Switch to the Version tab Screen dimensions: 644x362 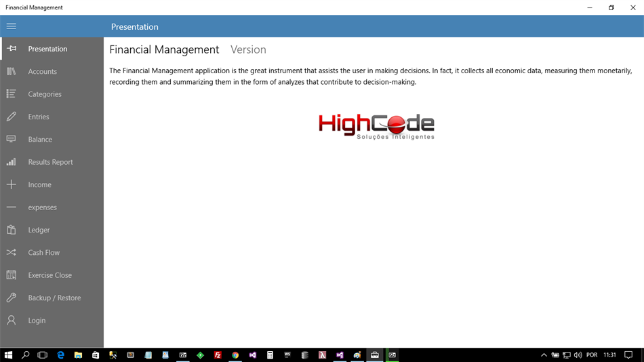pos(248,49)
